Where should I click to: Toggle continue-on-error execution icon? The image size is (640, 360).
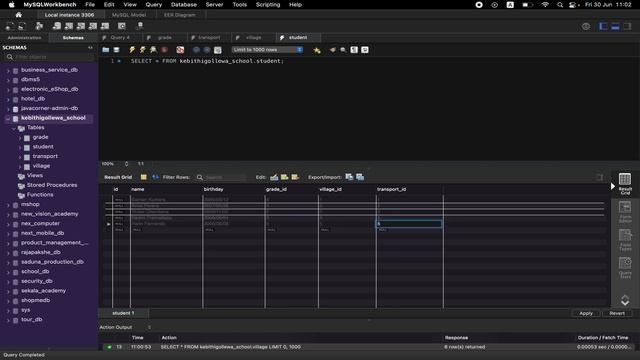coord(180,50)
